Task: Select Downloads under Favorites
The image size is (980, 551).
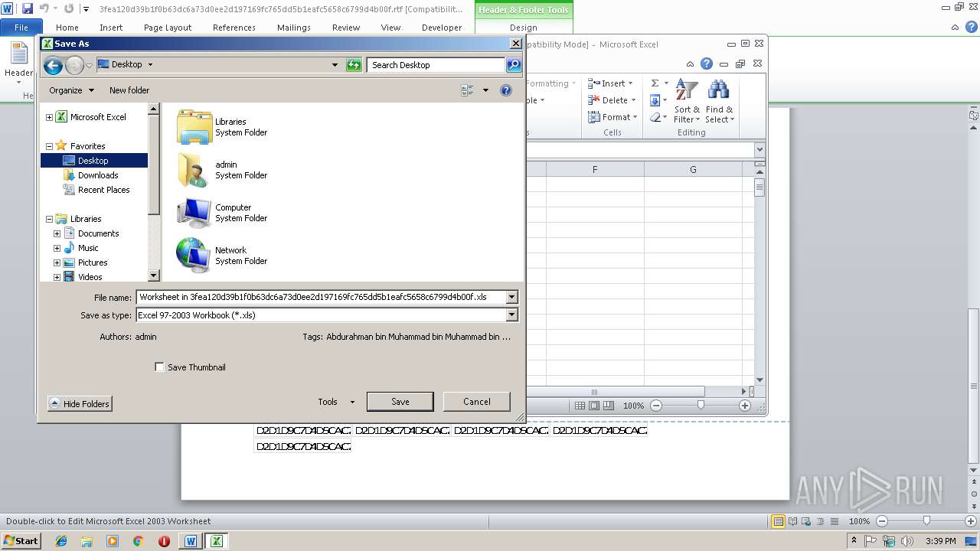Action: 98,175
